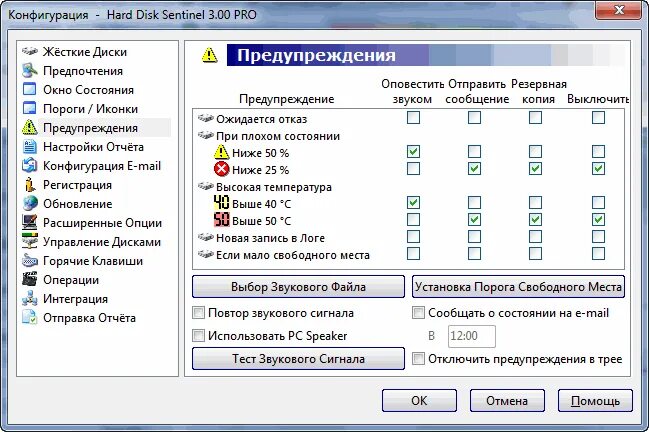This screenshot has height=432, width=649.
Task: Enable sound alert for Ожидается отказ
Action: tap(413, 118)
